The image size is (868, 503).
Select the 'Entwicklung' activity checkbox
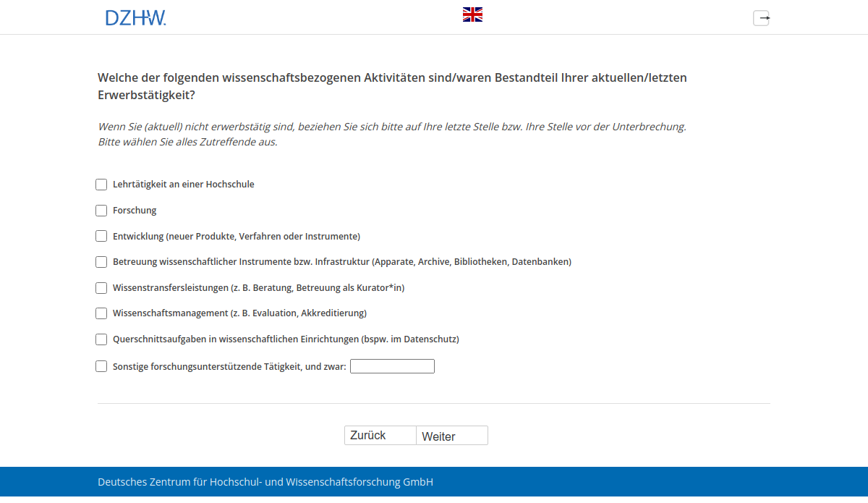(101, 236)
